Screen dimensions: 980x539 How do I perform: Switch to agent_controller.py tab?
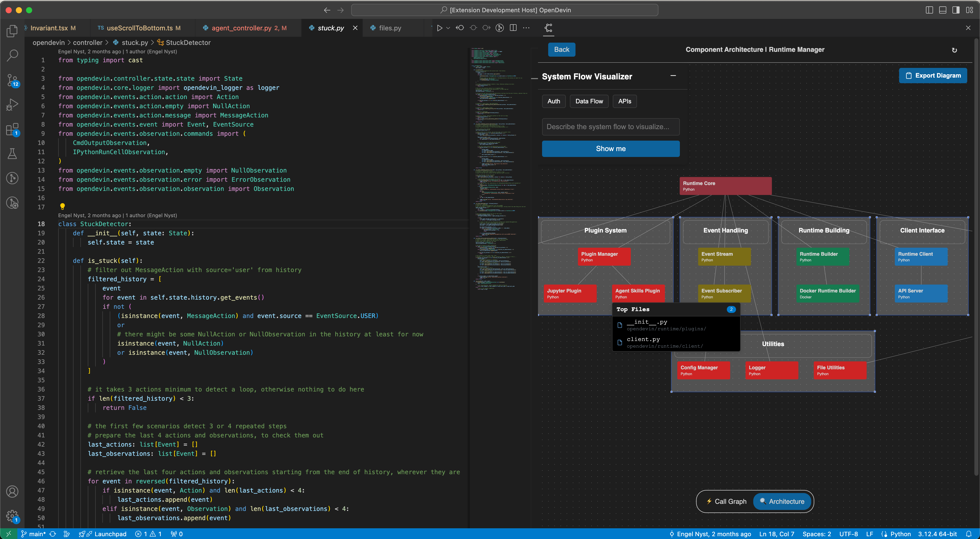pos(242,28)
